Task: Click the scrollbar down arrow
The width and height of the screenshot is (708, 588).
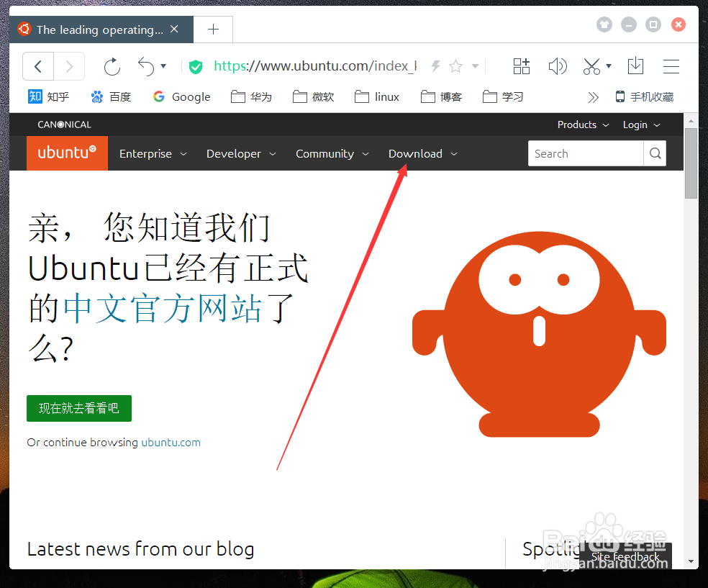Action: coord(691,561)
